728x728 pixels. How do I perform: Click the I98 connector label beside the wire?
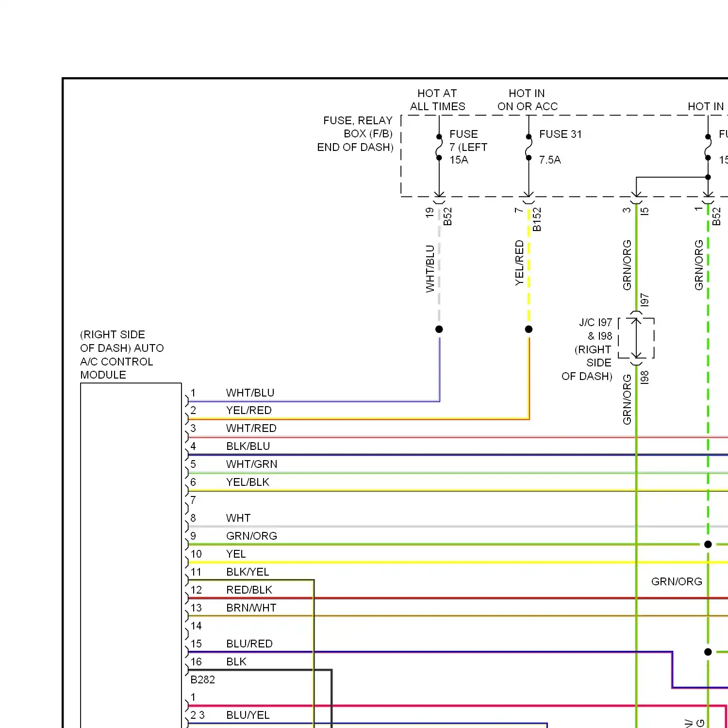(645, 378)
